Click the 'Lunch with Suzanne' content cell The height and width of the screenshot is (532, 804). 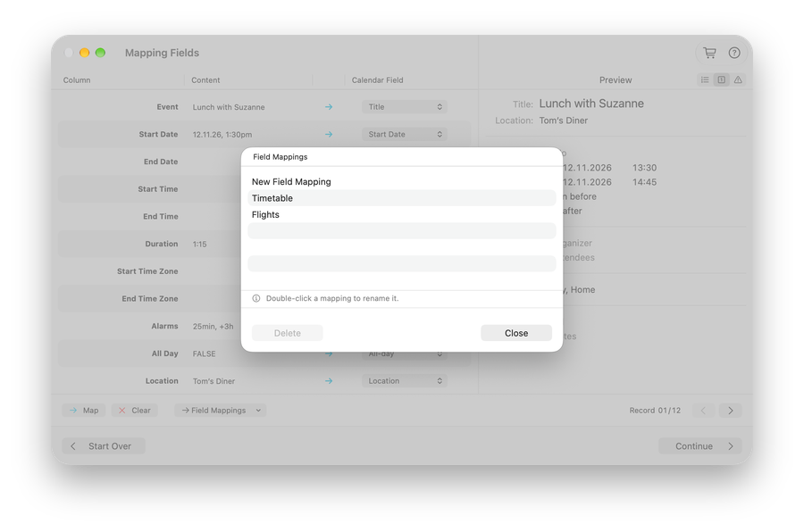click(x=229, y=106)
